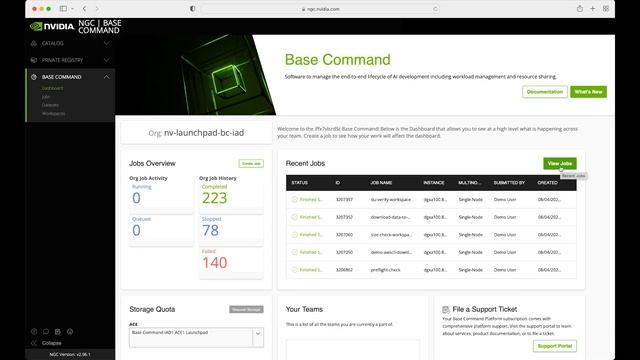The image size is (640, 360).
Task: Click the STATUS column header
Action: pos(300,183)
